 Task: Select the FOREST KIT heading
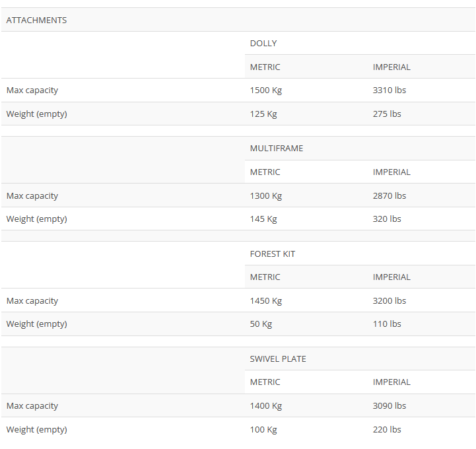[273, 254]
